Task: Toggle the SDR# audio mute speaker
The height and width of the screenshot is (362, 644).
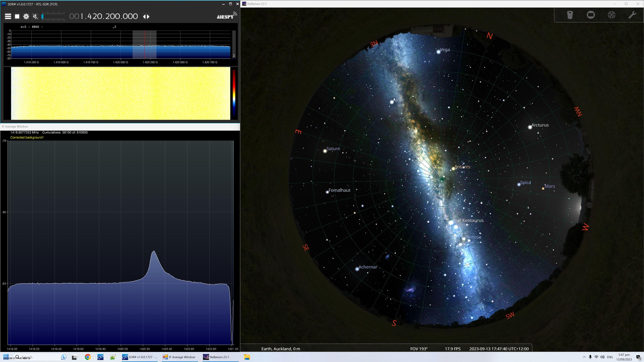Action: point(35,17)
